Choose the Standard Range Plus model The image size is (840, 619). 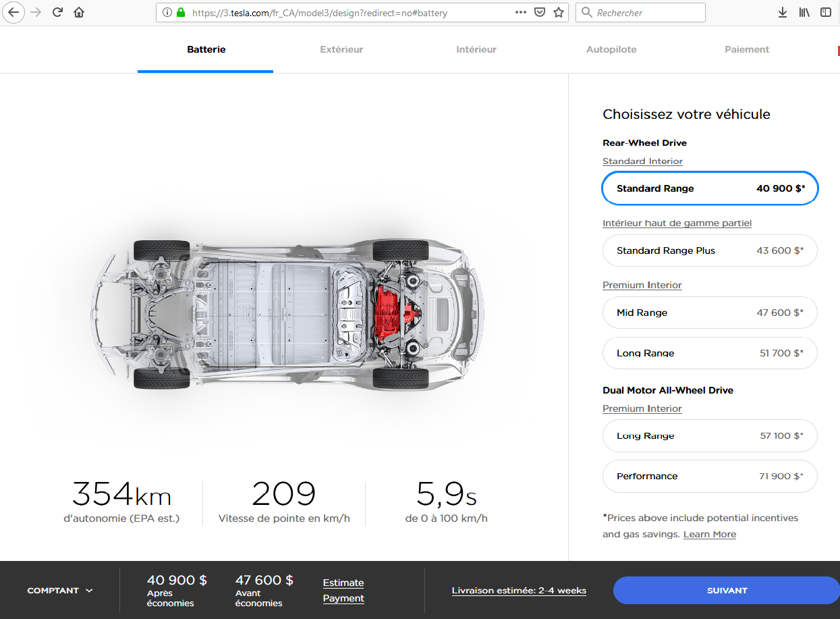tap(709, 250)
